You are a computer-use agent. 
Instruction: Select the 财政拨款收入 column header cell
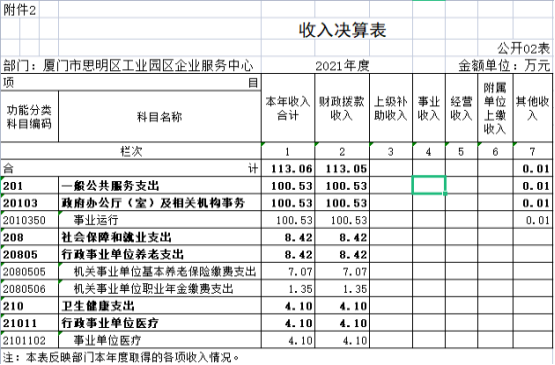(342, 108)
